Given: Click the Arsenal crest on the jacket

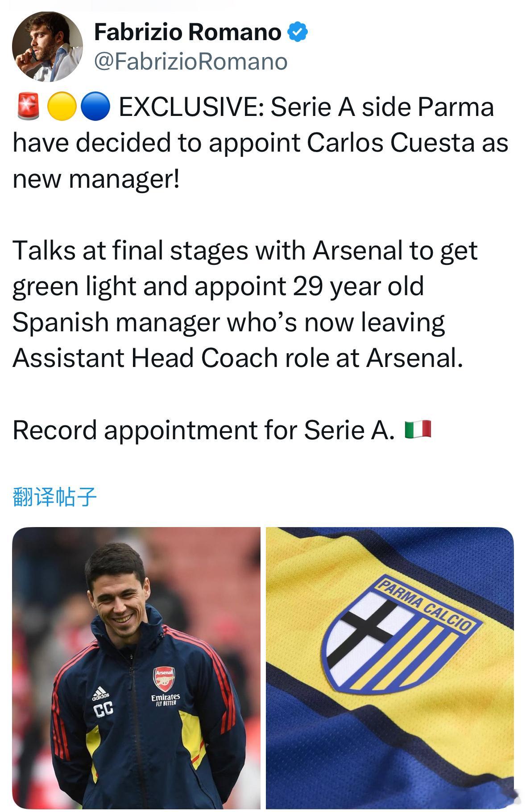Looking at the screenshot, I should click(x=164, y=678).
